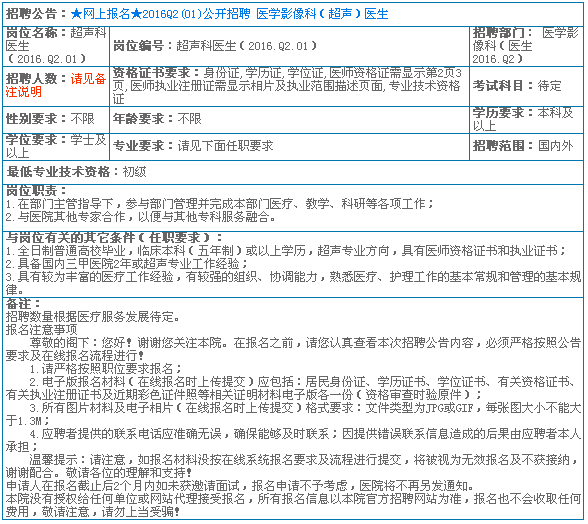Click the 性别要求 不限 cell
588x524 pixels.
[56, 119]
